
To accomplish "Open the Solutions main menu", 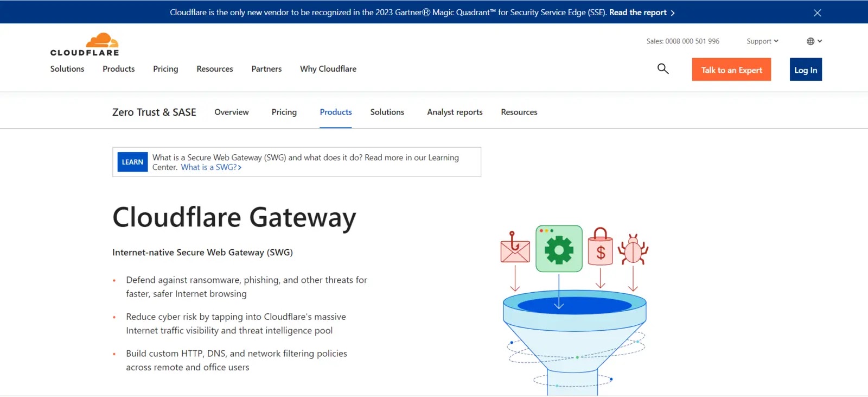I will click(x=67, y=69).
